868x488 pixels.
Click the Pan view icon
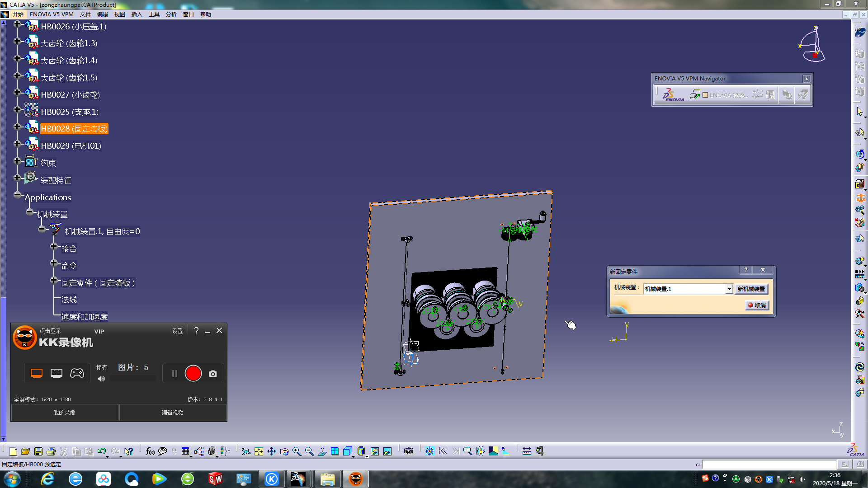point(271,451)
